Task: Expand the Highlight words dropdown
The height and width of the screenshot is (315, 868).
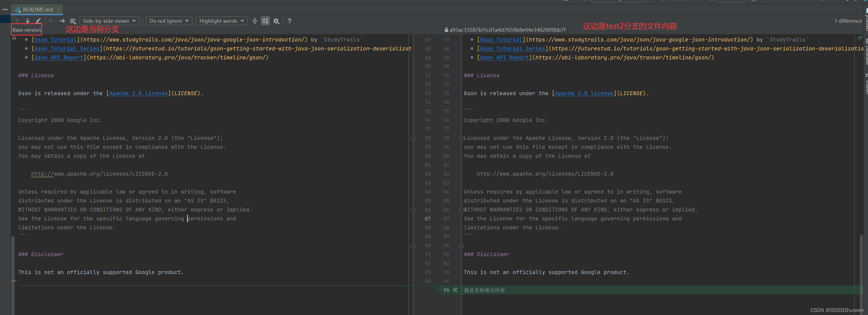Action: [x=221, y=21]
